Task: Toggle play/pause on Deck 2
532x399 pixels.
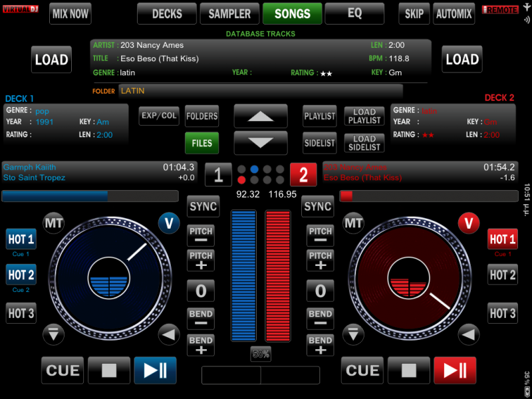Action: [x=455, y=370]
